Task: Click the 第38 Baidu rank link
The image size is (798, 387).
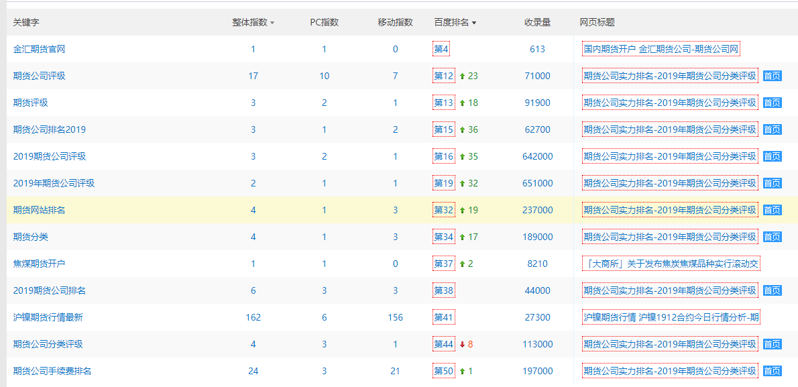Action: [443, 290]
